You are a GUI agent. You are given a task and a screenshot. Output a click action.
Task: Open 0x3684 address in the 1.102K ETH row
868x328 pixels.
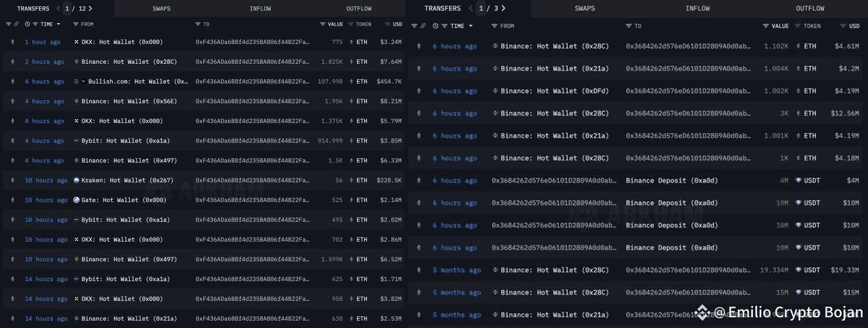pos(688,47)
